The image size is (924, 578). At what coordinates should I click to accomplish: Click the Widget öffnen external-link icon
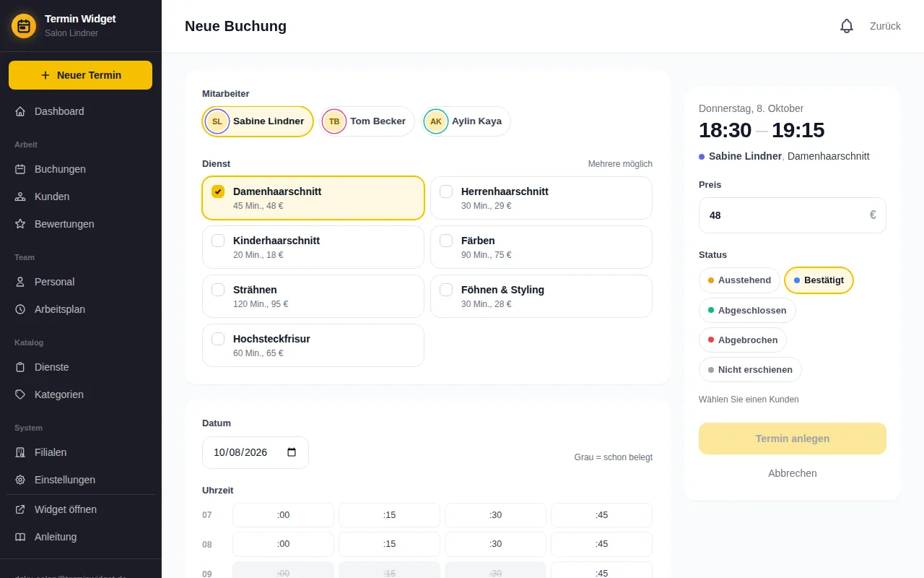click(x=20, y=509)
